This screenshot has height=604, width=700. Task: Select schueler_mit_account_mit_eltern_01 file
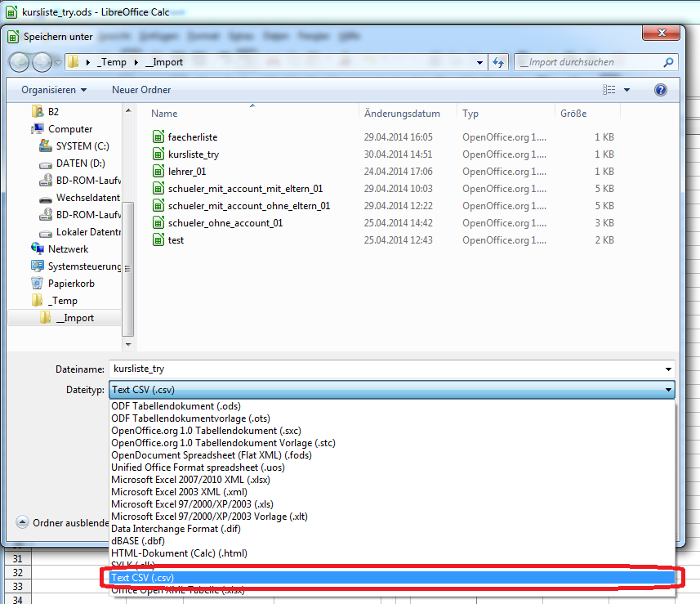click(245, 189)
